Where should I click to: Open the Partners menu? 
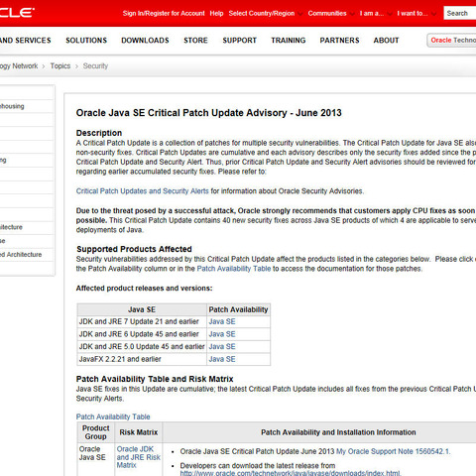pyautogui.click(x=339, y=41)
